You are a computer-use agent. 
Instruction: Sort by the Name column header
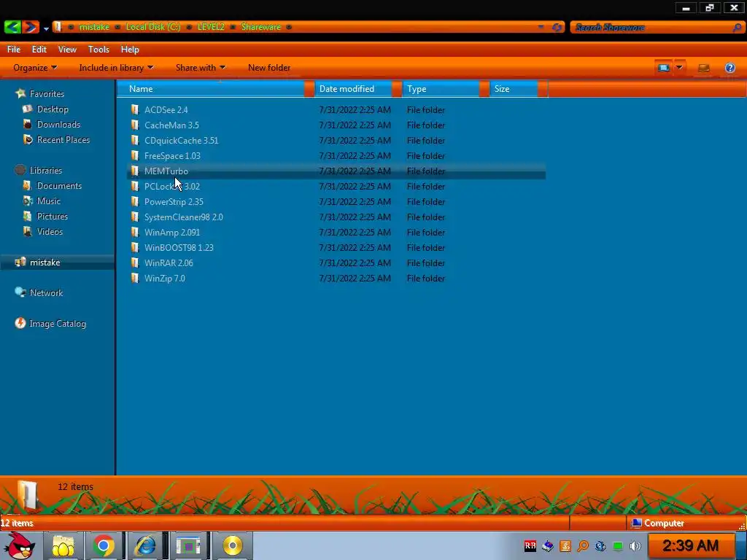(x=211, y=88)
